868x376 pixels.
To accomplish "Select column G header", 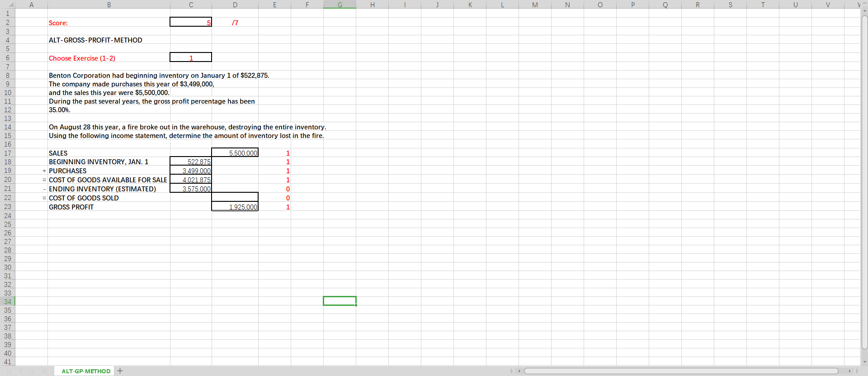I will 340,5.
